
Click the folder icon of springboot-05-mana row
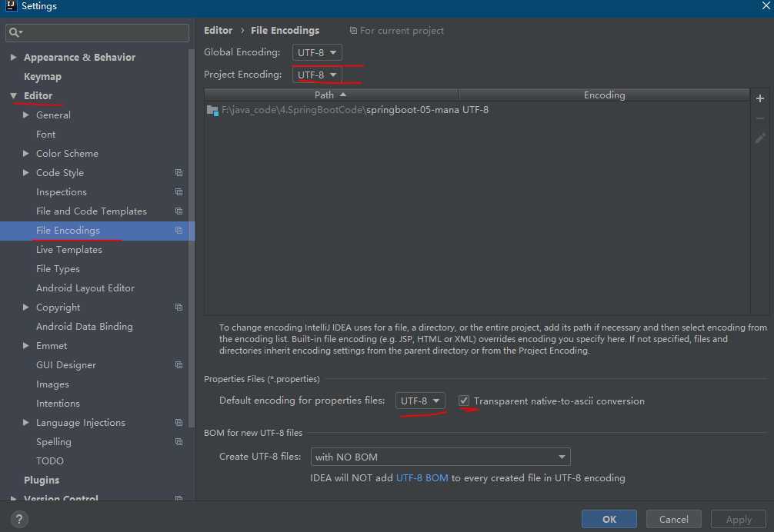coord(213,110)
